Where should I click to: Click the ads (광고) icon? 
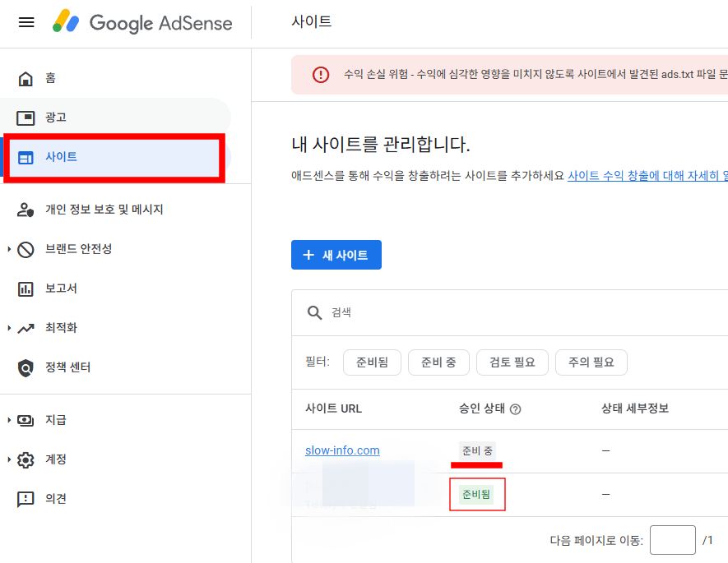coord(26,118)
